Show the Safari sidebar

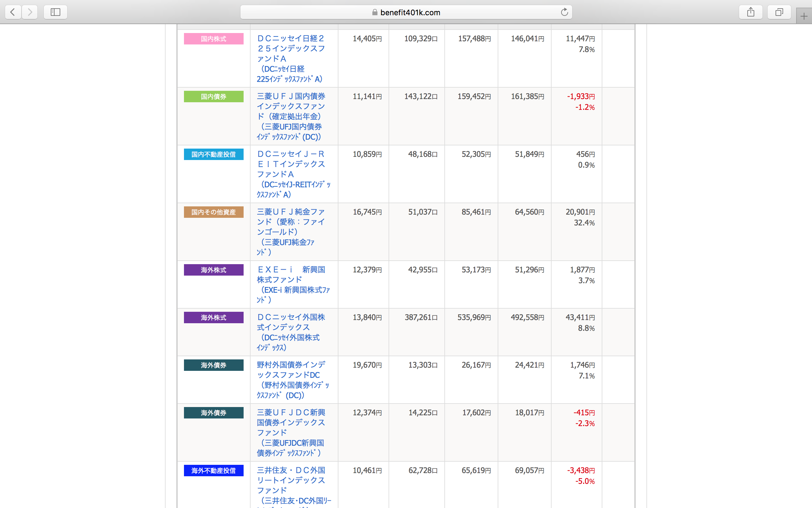[x=56, y=12]
